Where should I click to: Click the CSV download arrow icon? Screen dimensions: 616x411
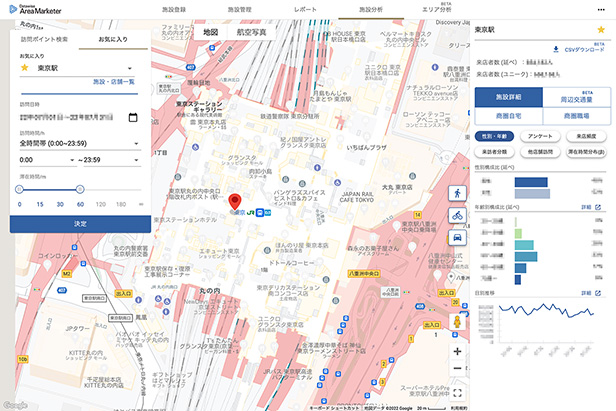(x=556, y=50)
